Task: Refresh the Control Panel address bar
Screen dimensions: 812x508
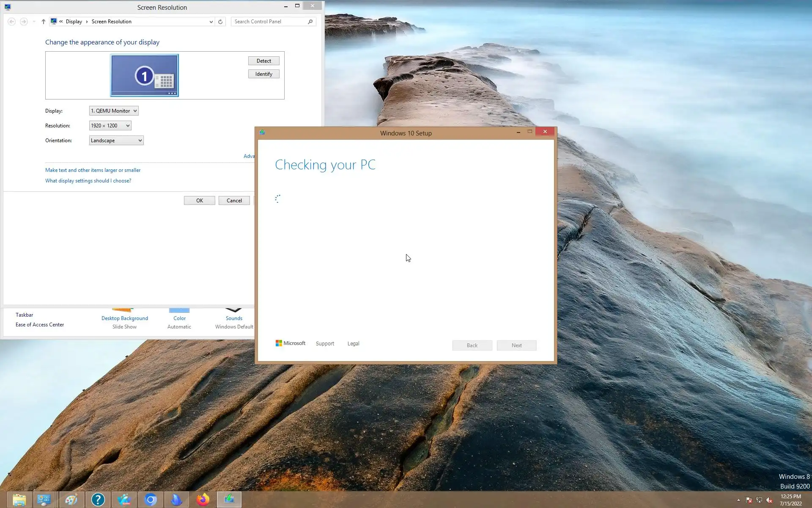Action: (x=220, y=22)
